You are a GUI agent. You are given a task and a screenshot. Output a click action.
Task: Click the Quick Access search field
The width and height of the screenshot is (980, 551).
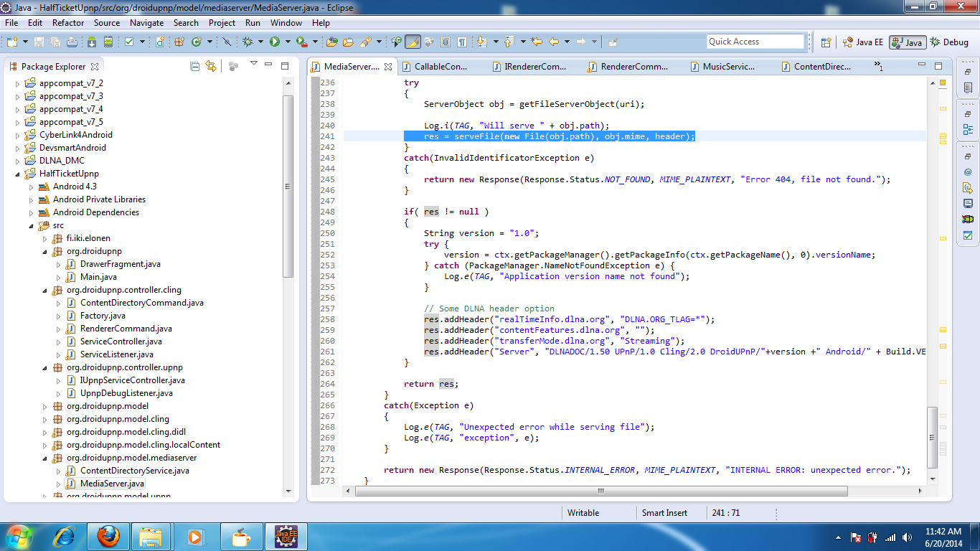pyautogui.click(x=755, y=42)
